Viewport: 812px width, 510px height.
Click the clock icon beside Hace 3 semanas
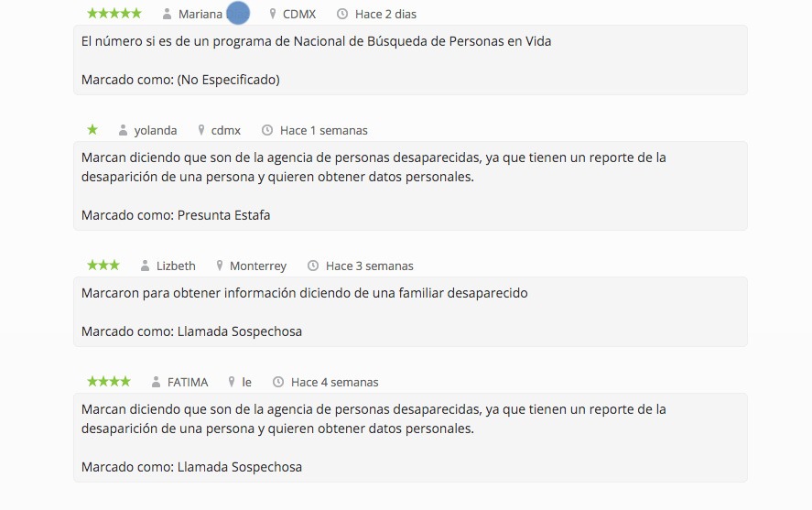313,266
